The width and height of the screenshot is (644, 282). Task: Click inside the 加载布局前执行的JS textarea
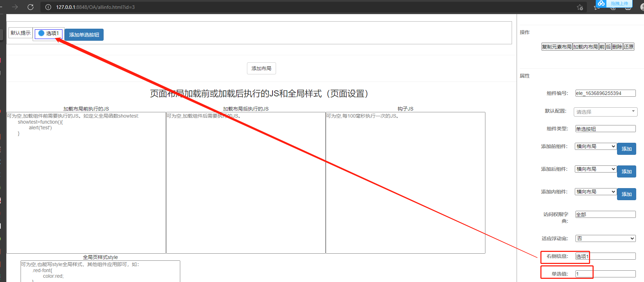pyautogui.click(x=86, y=183)
